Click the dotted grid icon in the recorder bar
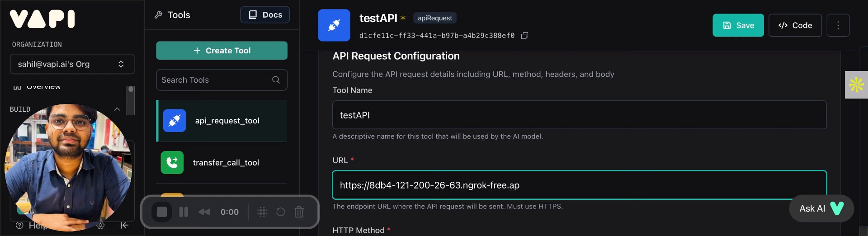868x236 pixels. 262,212
